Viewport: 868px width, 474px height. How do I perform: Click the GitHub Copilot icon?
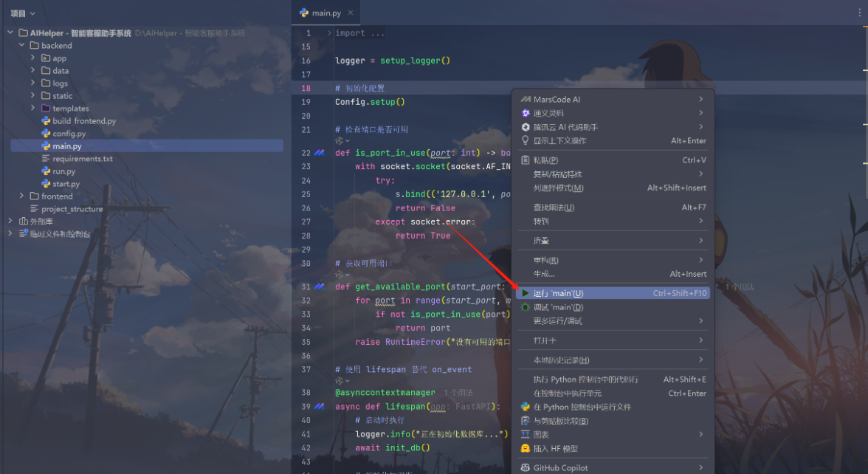[x=526, y=467]
